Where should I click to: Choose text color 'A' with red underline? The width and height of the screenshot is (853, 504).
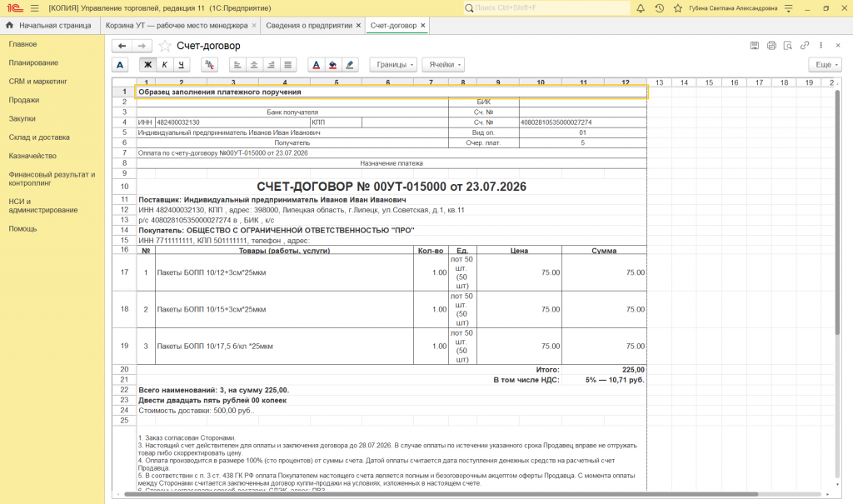click(x=316, y=65)
